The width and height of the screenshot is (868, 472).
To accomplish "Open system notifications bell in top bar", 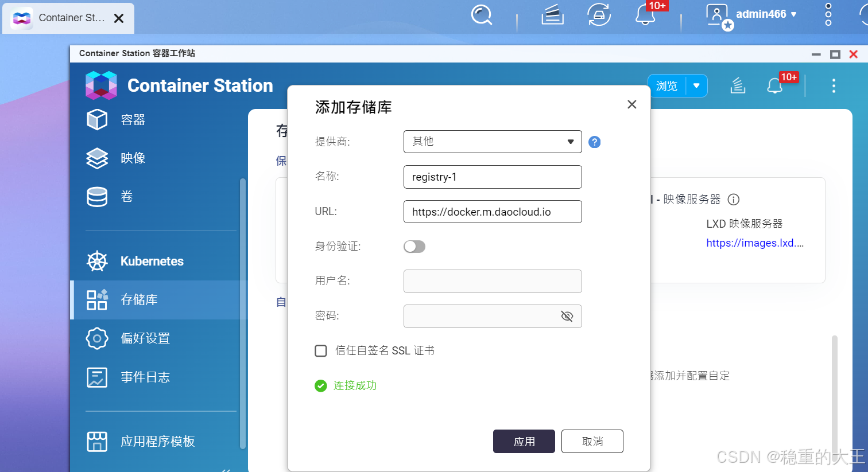I will [x=645, y=15].
